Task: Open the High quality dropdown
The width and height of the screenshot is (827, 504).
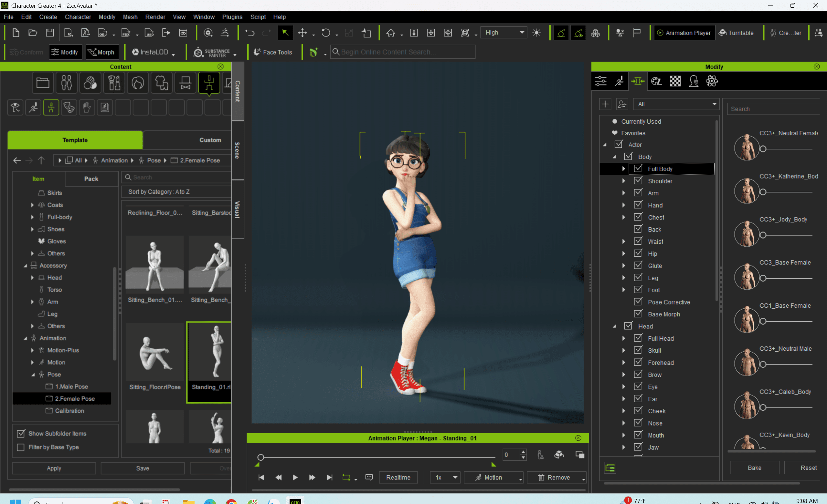Action: (504, 33)
